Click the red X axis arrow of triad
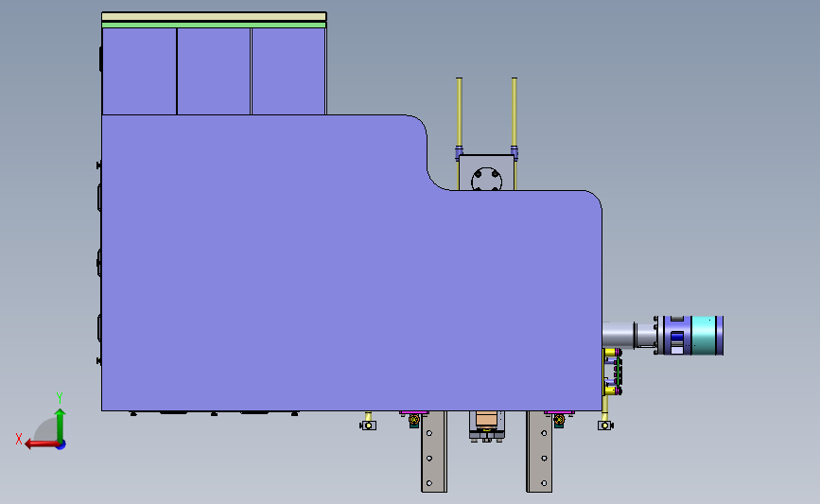Screen dimensions: 820x504 click(41, 444)
